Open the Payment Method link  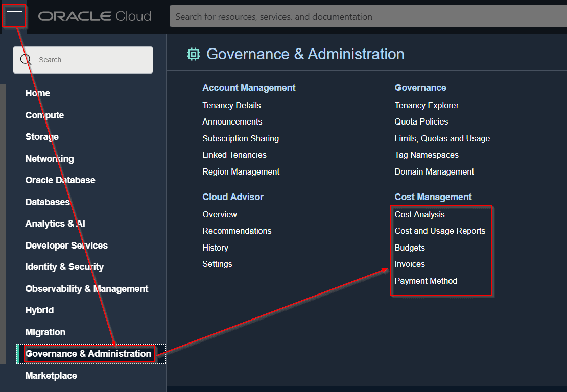(x=426, y=281)
